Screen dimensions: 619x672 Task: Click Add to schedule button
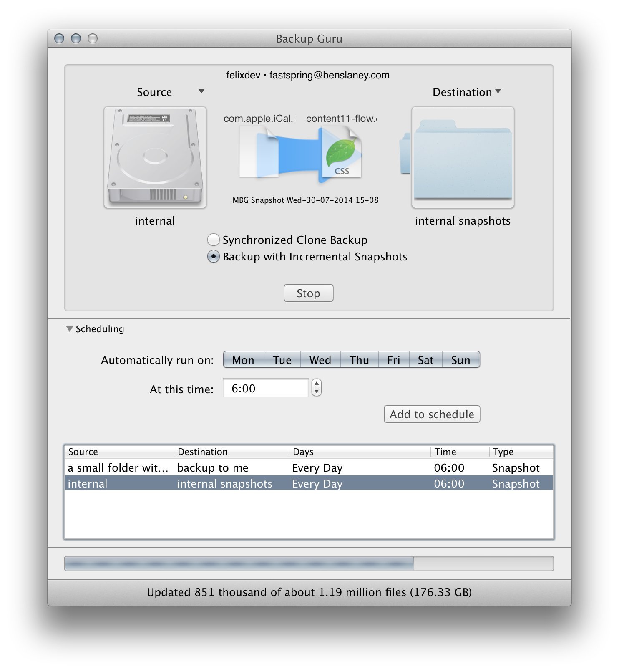point(432,414)
